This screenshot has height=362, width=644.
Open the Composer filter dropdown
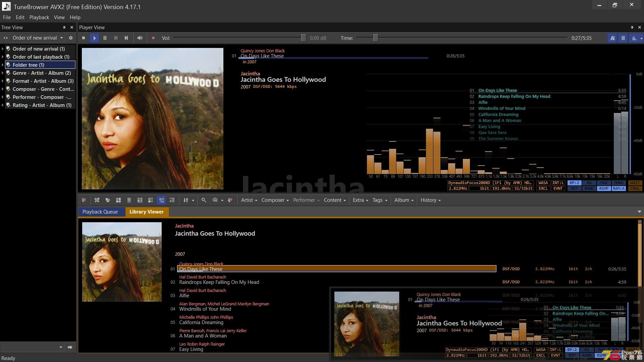click(x=275, y=200)
